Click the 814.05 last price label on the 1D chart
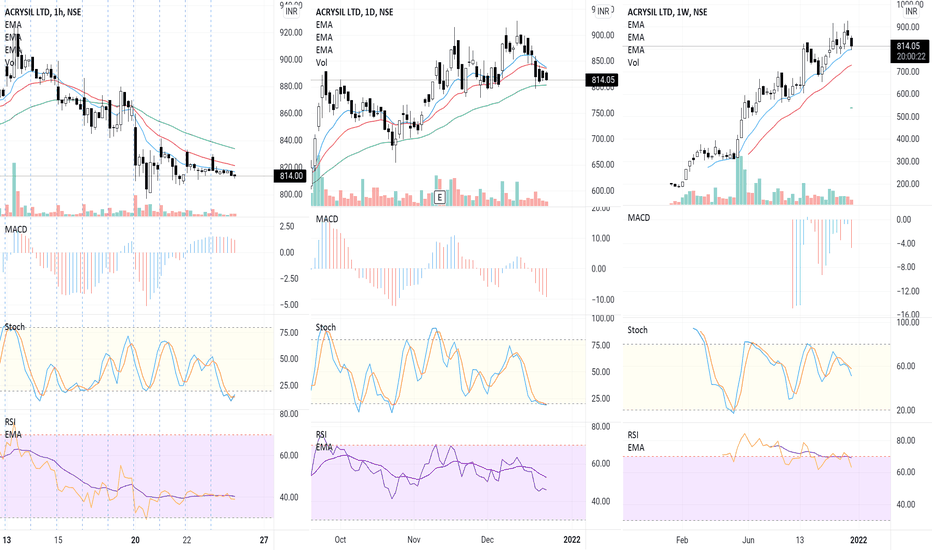The width and height of the screenshot is (932, 550). pyautogui.click(x=602, y=80)
